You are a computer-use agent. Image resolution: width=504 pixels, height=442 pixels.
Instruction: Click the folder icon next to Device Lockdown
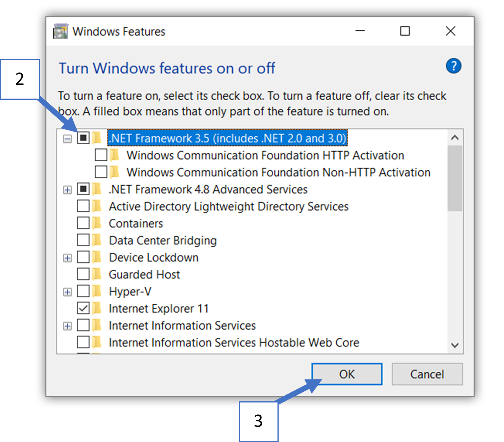97,257
